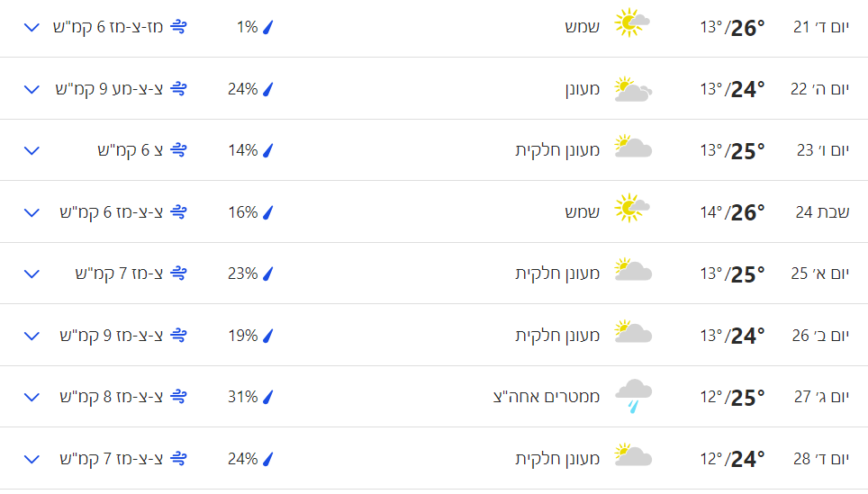Click the wind icon on Sunday 25 row
868x494 pixels.
click(178, 273)
